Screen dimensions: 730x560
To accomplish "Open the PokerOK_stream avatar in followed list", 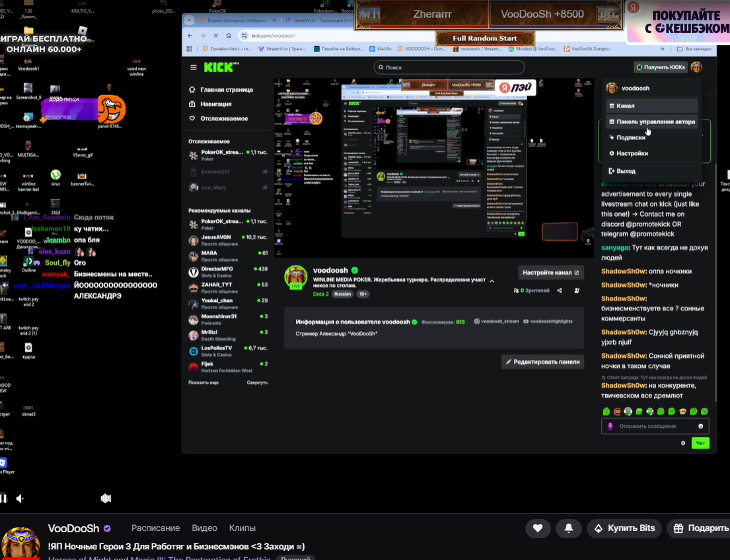I will tap(193, 155).
